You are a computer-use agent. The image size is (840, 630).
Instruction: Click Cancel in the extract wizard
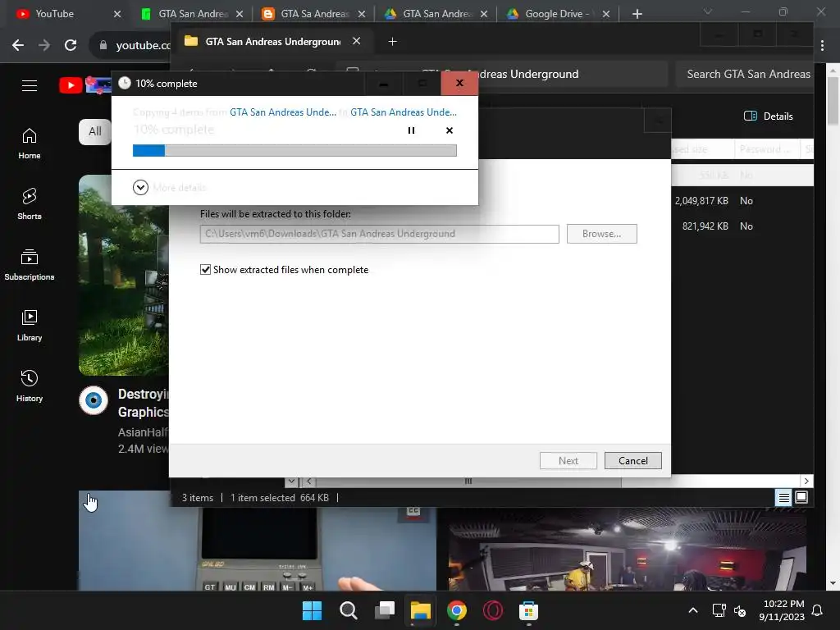(x=632, y=461)
